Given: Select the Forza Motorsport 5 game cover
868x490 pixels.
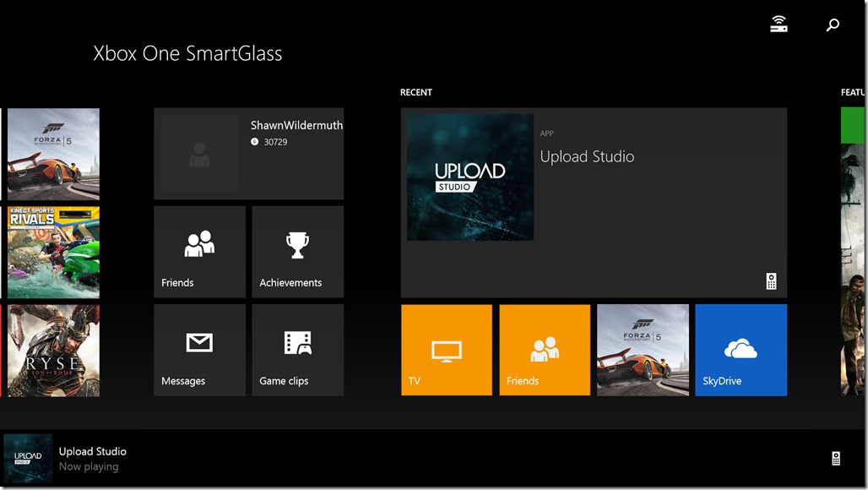Looking at the screenshot, I should [53, 154].
